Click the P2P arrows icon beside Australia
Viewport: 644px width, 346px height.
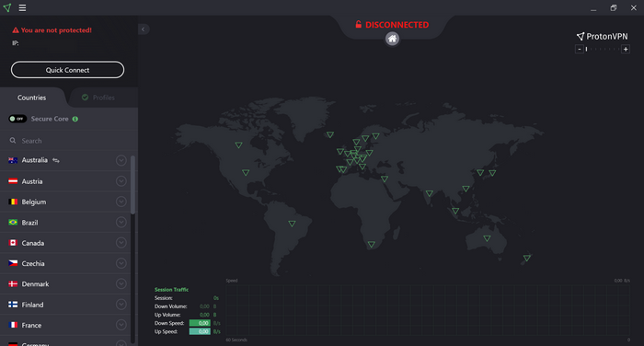click(x=56, y=160)
